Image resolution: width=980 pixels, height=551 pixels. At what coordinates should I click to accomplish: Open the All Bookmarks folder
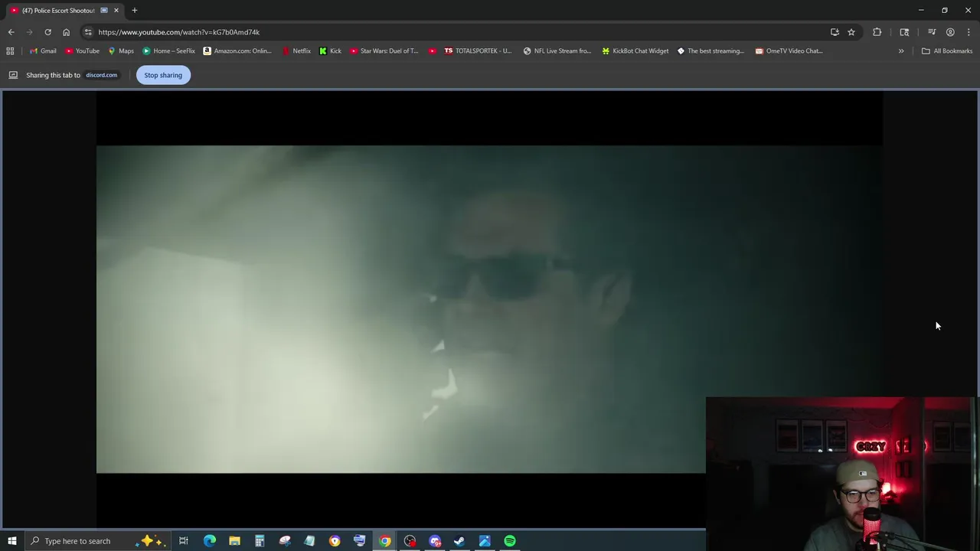[946, 51]
